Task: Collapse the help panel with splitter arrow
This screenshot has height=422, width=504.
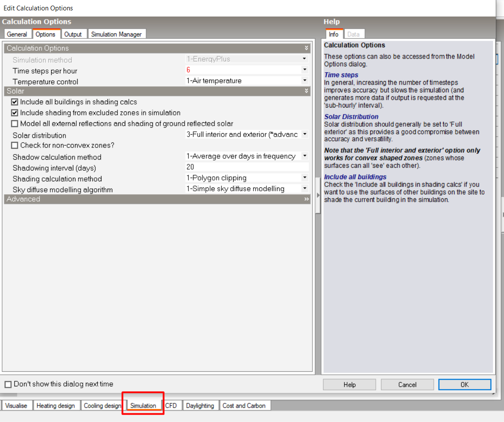Action: (318, 195)
